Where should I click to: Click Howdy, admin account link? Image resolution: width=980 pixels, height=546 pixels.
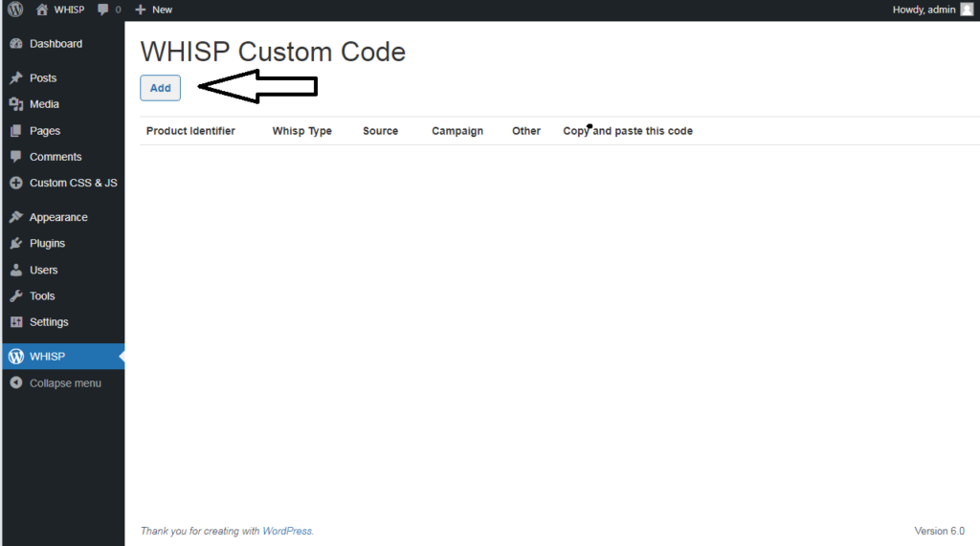924,10
